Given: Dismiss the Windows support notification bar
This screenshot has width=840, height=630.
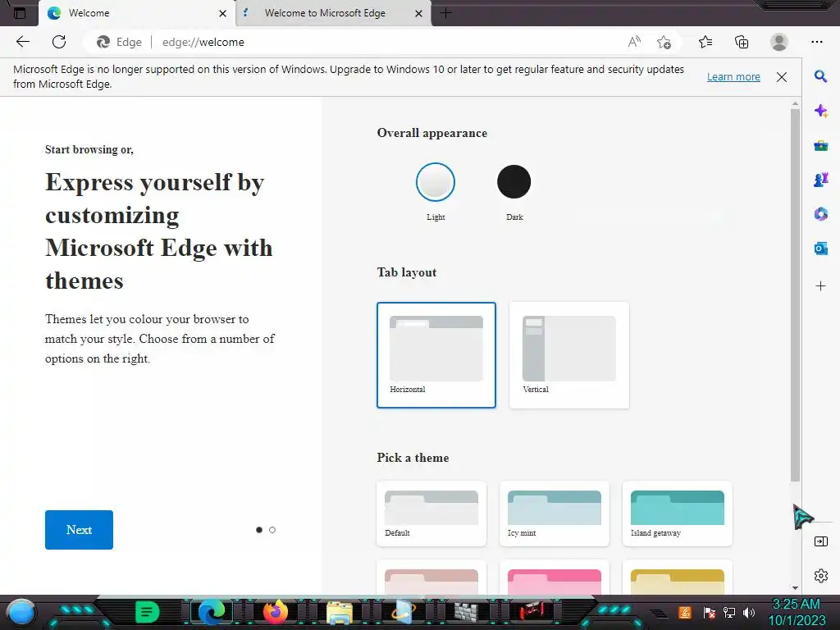Looking at the screenshot, I should [782, 77].
